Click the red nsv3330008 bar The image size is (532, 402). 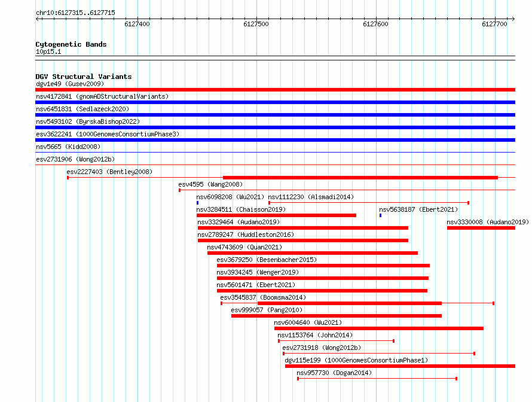(481, 228)
